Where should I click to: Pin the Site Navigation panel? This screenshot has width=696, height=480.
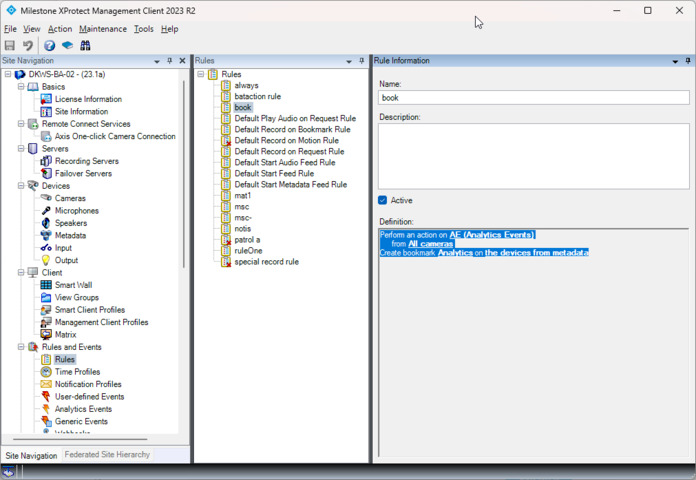(170, 61)
